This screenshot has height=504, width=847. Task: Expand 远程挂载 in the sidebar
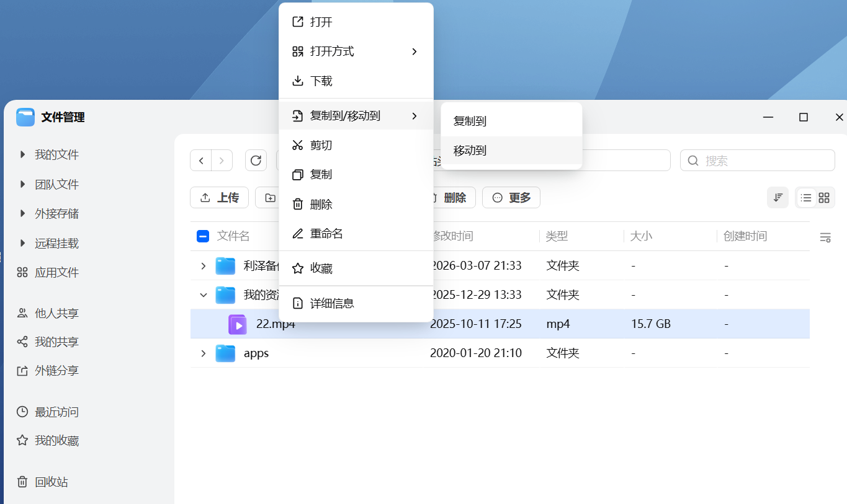[x=23, y=243]
